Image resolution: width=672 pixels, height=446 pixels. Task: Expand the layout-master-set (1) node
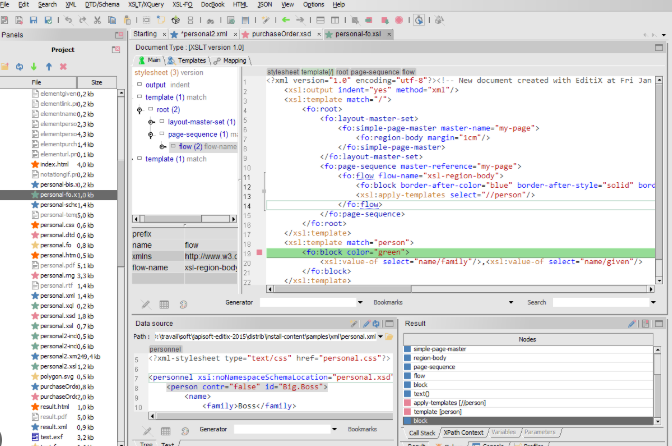coord(151,121)
